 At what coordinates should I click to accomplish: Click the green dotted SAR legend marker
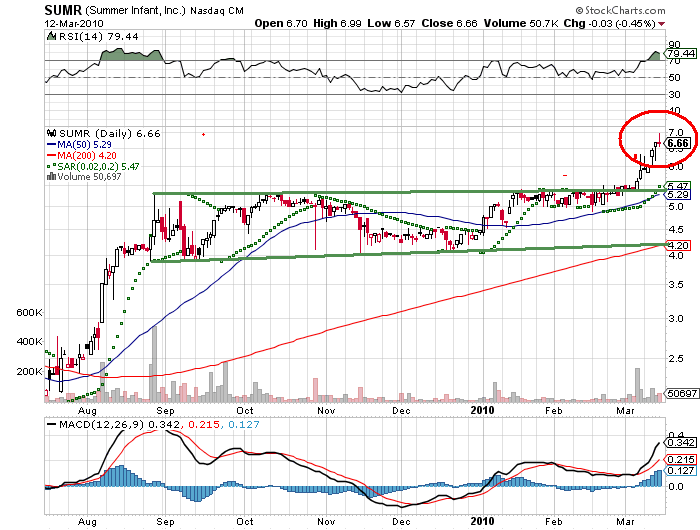[51, 166]
